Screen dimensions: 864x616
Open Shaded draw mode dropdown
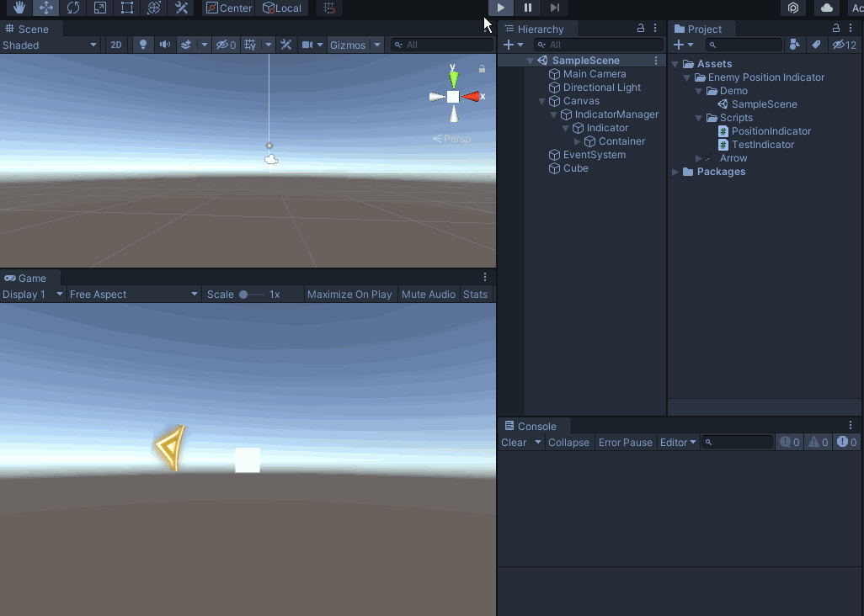click(x=50, y=45)
